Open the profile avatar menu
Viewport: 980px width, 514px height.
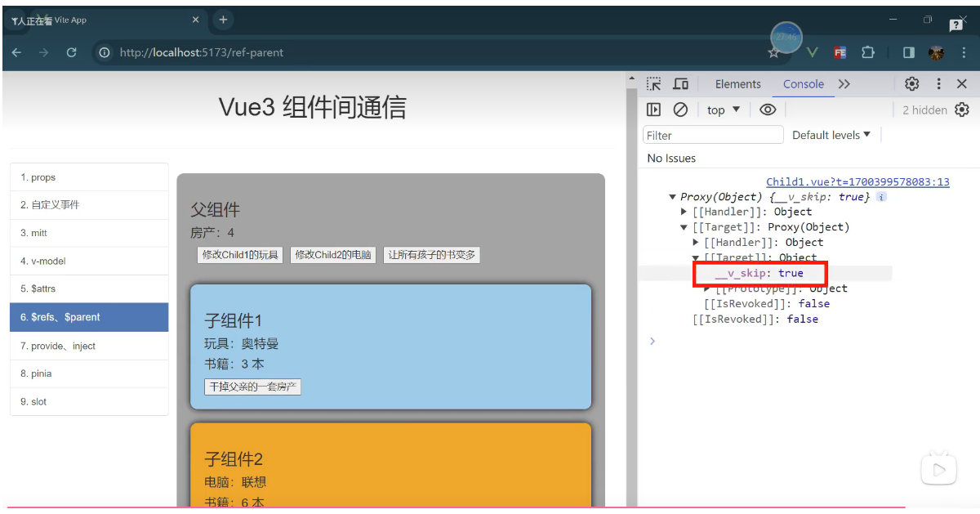[937, 52]
